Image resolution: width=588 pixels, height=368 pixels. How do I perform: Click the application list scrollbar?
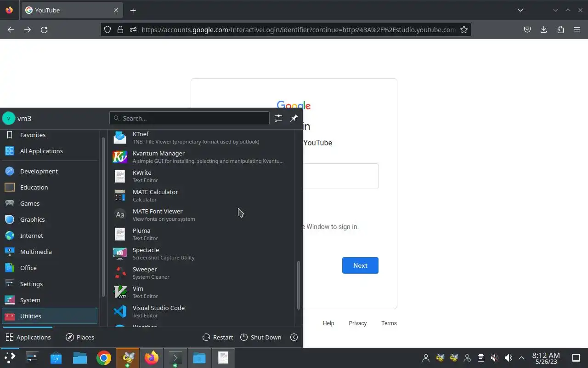pos(299,285)
